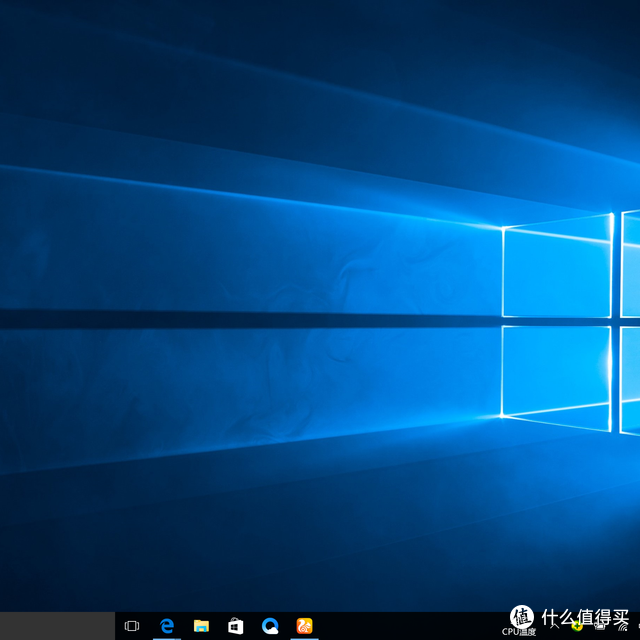Image resolution: width=640 pixels, height=640 pixels.
Task: Click the lower-left pane of the wallpaper Windows logo
Action: click(557, 374)
